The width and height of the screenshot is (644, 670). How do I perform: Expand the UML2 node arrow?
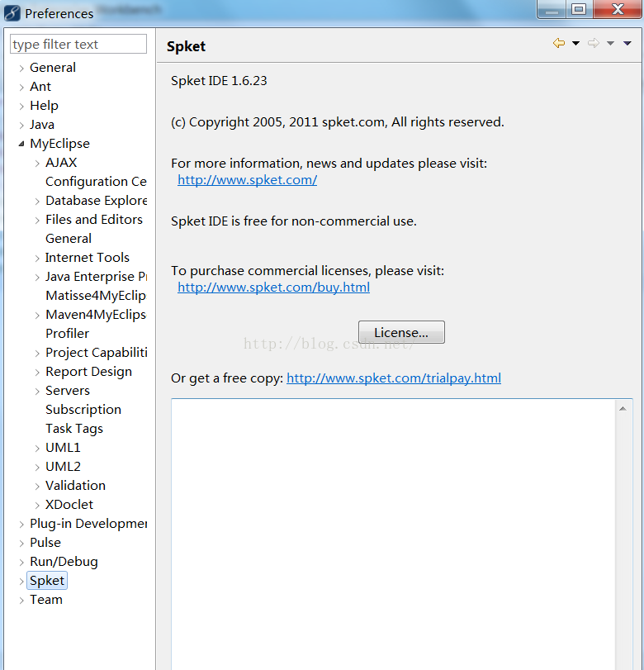coord(37,468)
